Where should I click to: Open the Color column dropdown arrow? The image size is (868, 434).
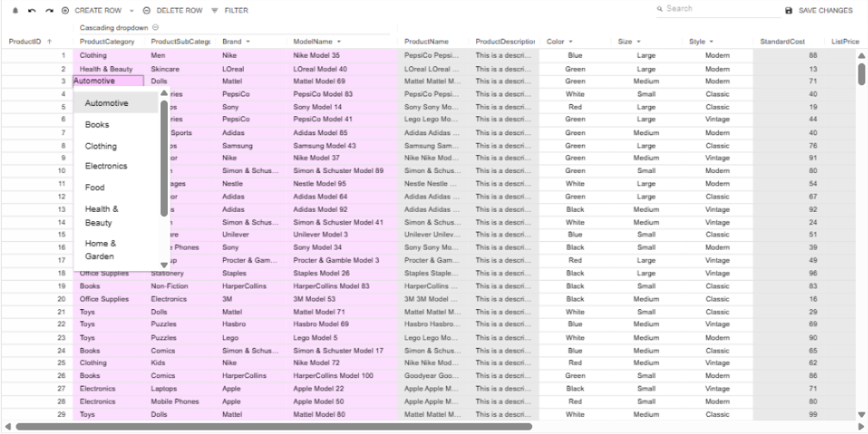(571, 41)
